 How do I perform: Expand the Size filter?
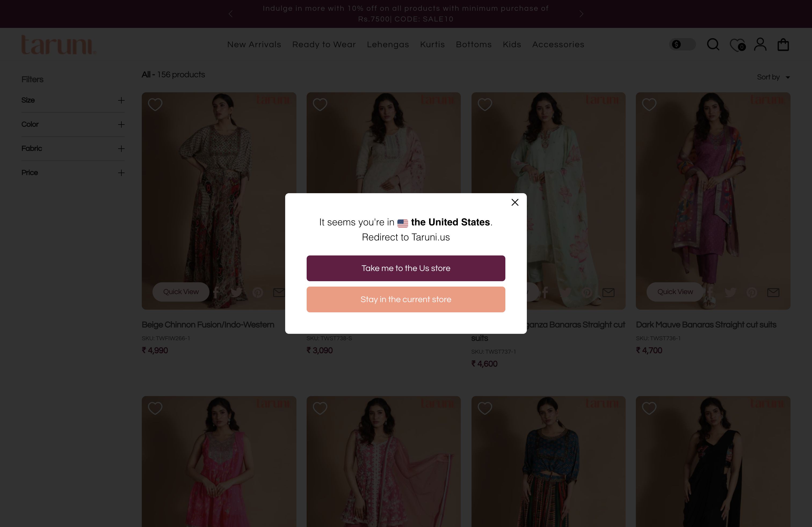click(x=121, y=100)
